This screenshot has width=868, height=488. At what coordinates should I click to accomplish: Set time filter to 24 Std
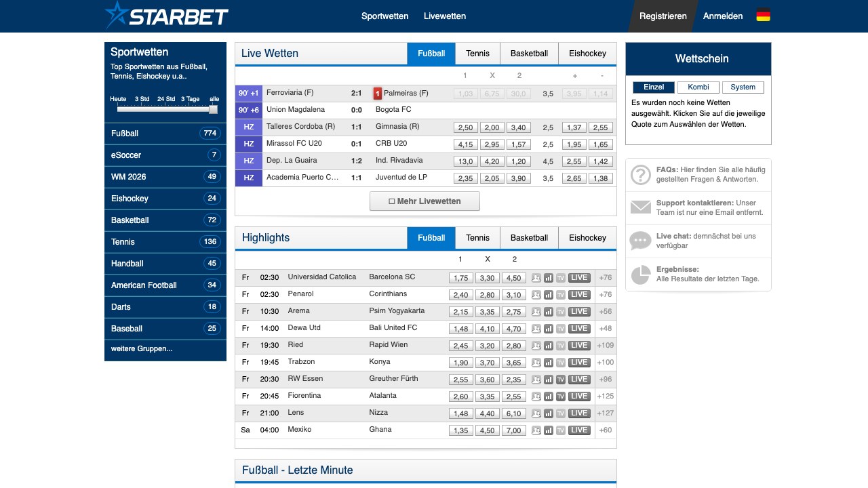[166, 99]
